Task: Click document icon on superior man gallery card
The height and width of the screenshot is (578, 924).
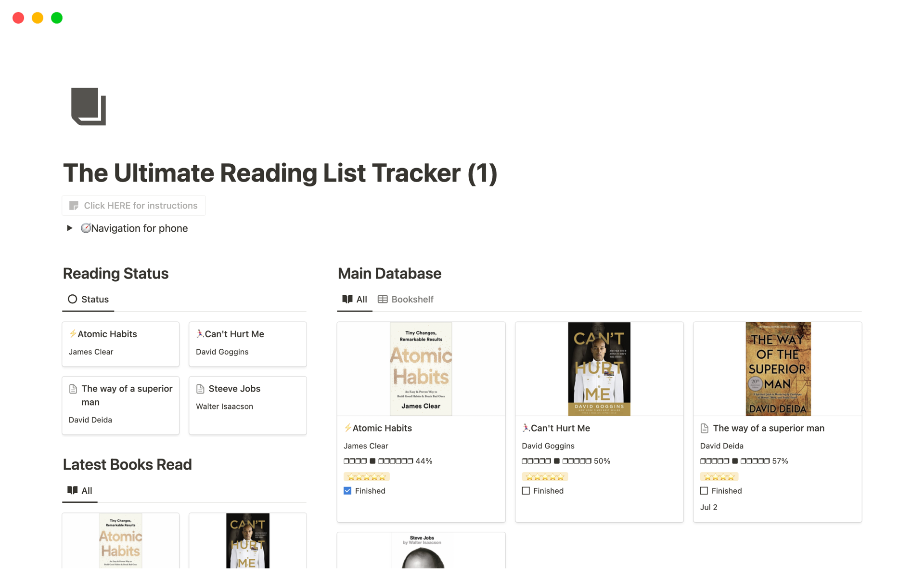Action: click(x=705, y=428)
